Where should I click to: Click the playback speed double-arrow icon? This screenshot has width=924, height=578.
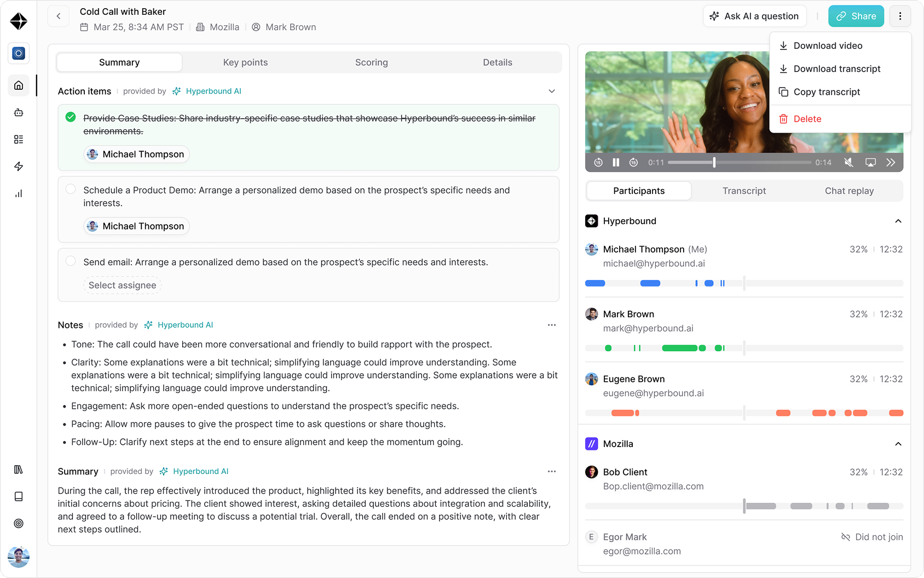[891, 162]
